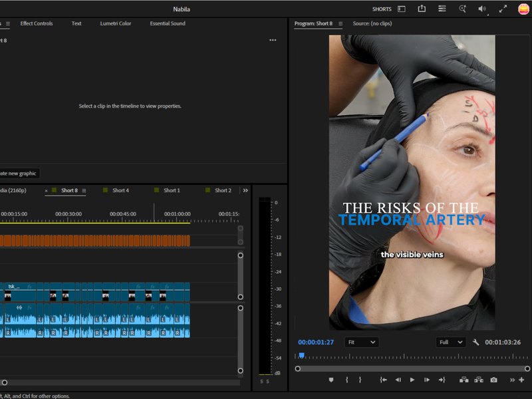Click the blue playhead in Program ruler
The image size is (532, 399).
pyautogui.click(x=302, y=356)
